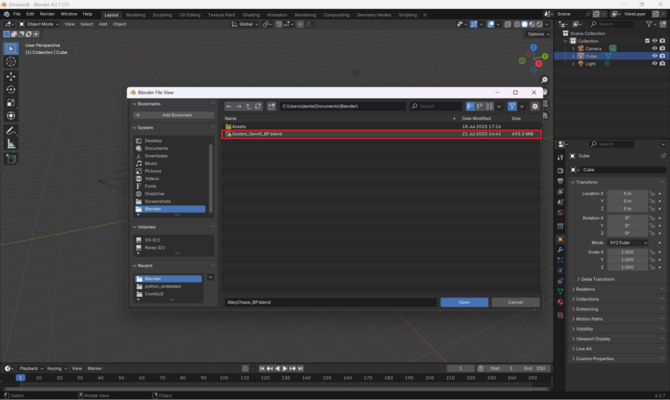Pick the Measure tool
The image size is (670, 400).
(11, 144)
